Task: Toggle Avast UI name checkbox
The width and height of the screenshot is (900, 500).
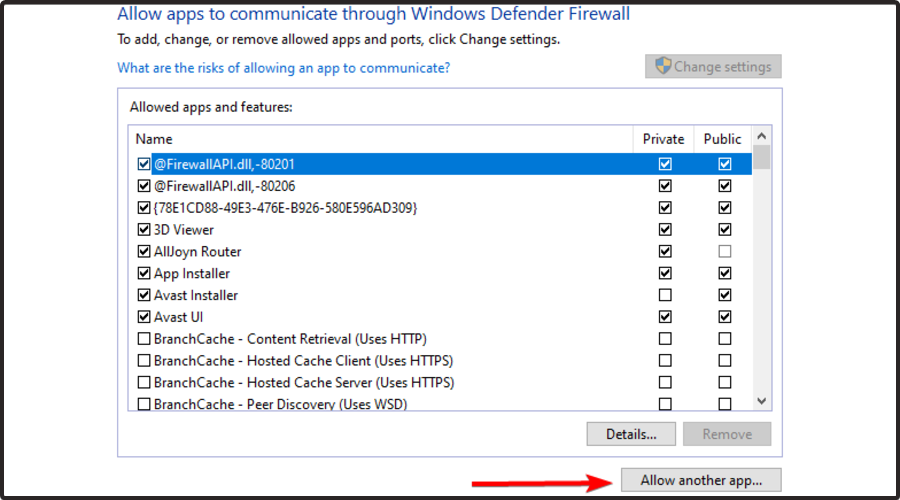Action: coord(144,318)
